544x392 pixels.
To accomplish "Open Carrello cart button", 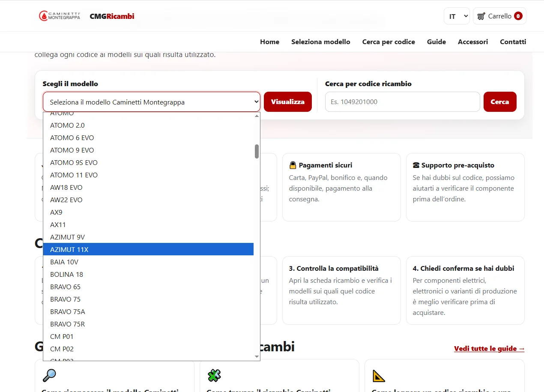I will click(x=499, y=16).
